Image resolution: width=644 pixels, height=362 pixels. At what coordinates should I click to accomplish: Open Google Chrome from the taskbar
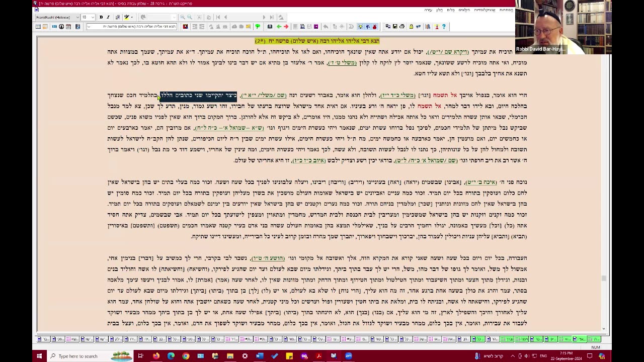[x=186, y=356]
